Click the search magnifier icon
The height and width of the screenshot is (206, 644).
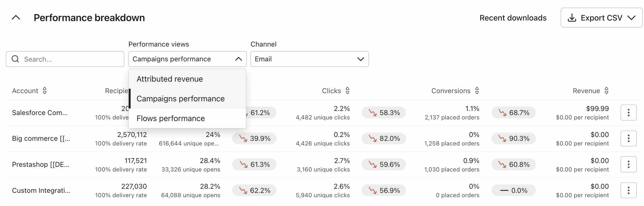click(16, 59)
